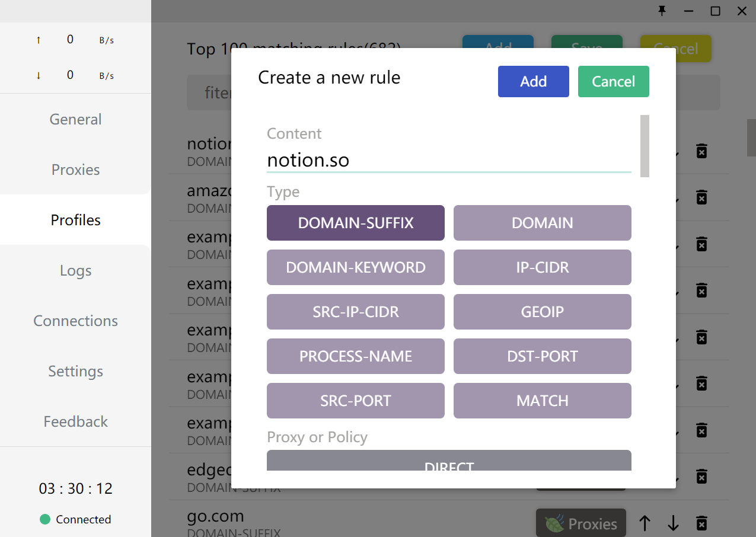This screenshot has height=537, width=756.
Task: Pick SRC-IP-CIDR rule type
Action: pyautogui.click(x=356, y=312)
